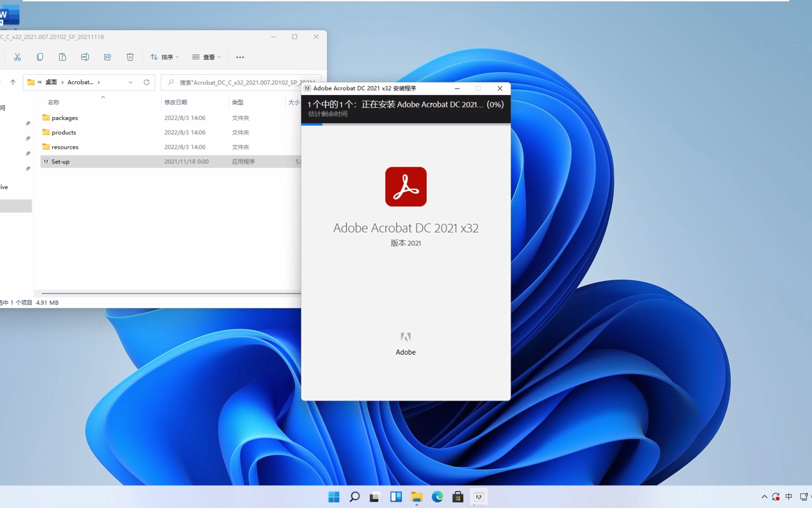This screenshot has height=508, width=812.
Task: Click the network tray icon
Action: tap(804, 496)
